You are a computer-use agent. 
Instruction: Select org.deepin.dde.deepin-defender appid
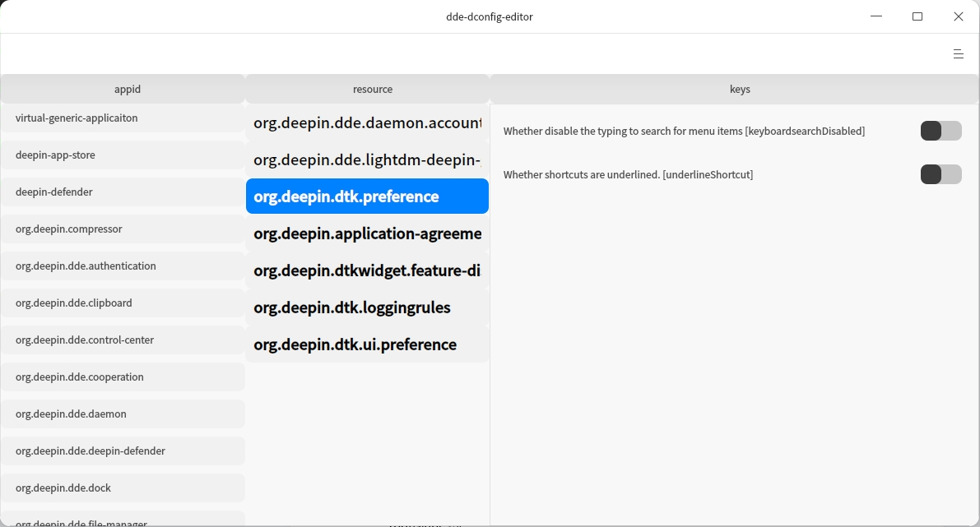(x=123, y=451)
